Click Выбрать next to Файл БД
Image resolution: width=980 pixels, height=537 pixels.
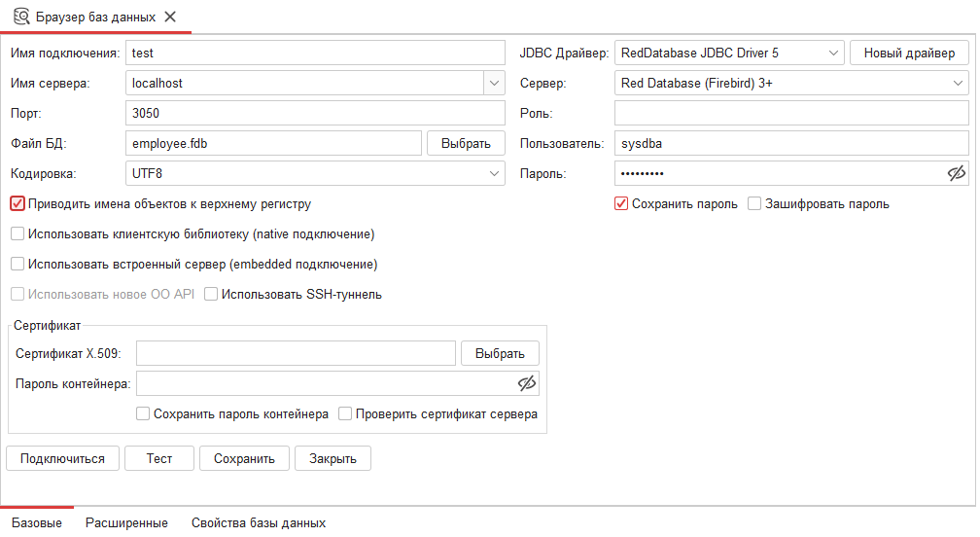point(466,144)
